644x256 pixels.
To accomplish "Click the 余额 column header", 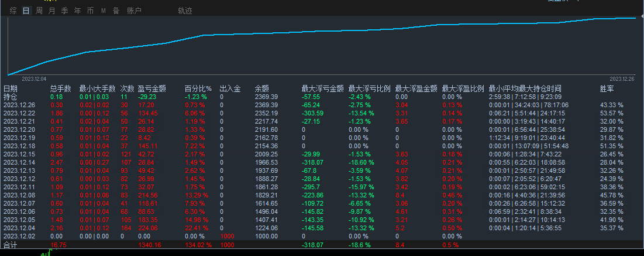I will [262, 88].
